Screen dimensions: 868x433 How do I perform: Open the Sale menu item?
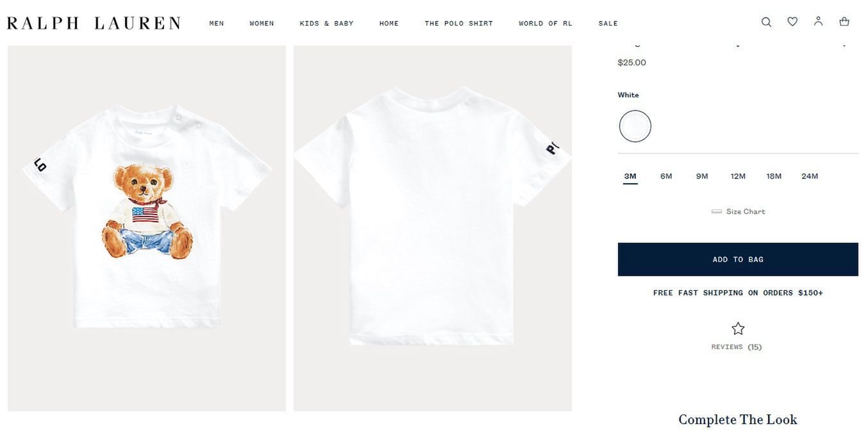[608, 23]
